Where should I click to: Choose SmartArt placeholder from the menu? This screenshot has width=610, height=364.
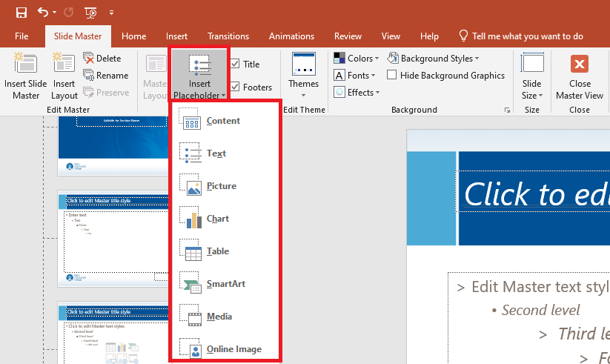225,284
